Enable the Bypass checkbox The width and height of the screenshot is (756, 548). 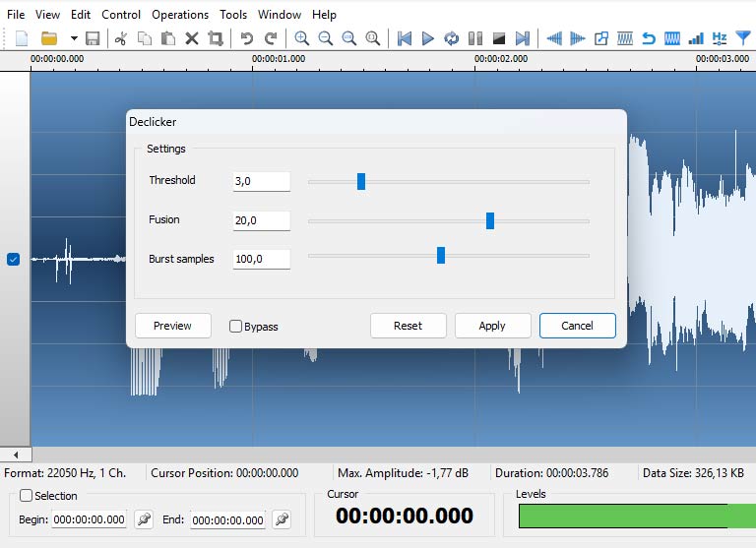[x=236, y=327]
